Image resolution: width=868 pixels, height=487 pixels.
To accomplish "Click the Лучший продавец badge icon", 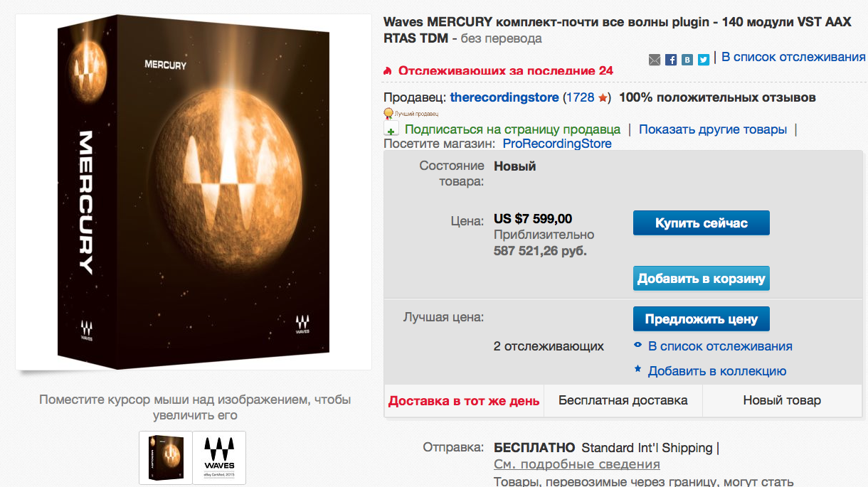I will pyautogui.click(x=388, y=112).
